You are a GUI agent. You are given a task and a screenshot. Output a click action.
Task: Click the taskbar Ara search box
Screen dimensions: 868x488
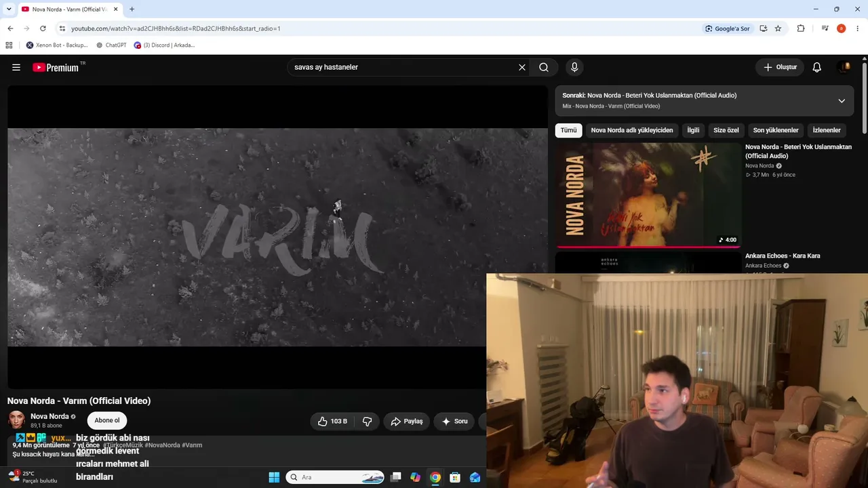click(335, 477)
